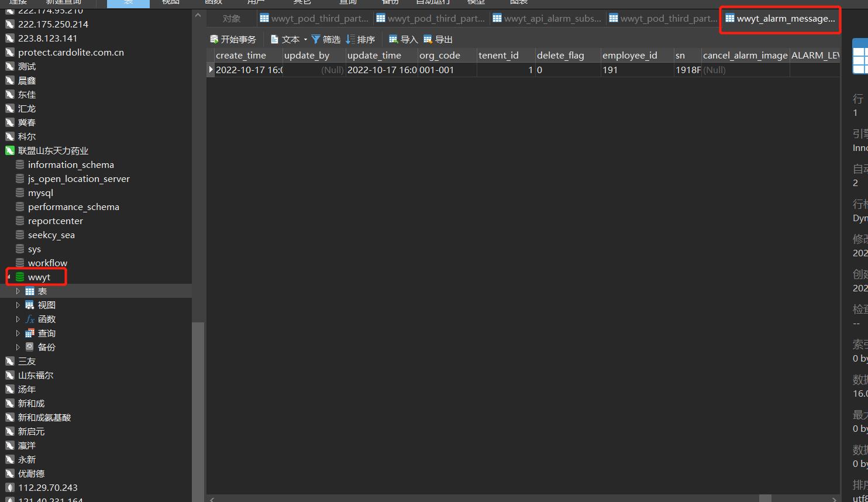Viewport: 868px width, 502px height.
Task: Click the cancel_alarm_image column header
Action: (745, 55)
